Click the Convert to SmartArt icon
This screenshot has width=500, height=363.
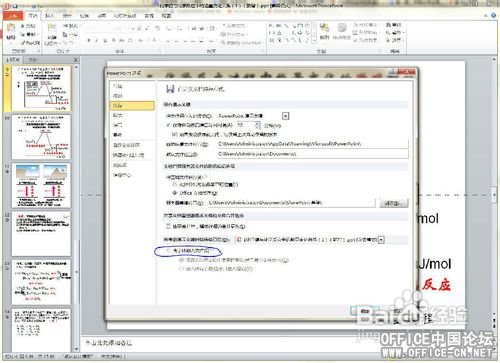click(x=223, y=43)
